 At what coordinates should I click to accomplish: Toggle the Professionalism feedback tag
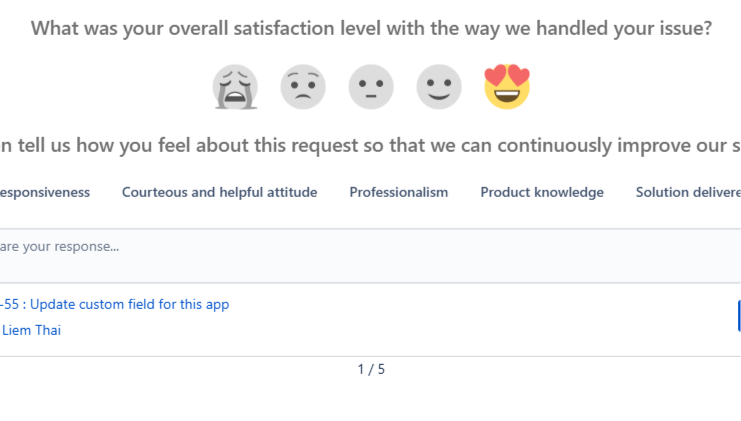pyautogui.click(x=398, y=192)
